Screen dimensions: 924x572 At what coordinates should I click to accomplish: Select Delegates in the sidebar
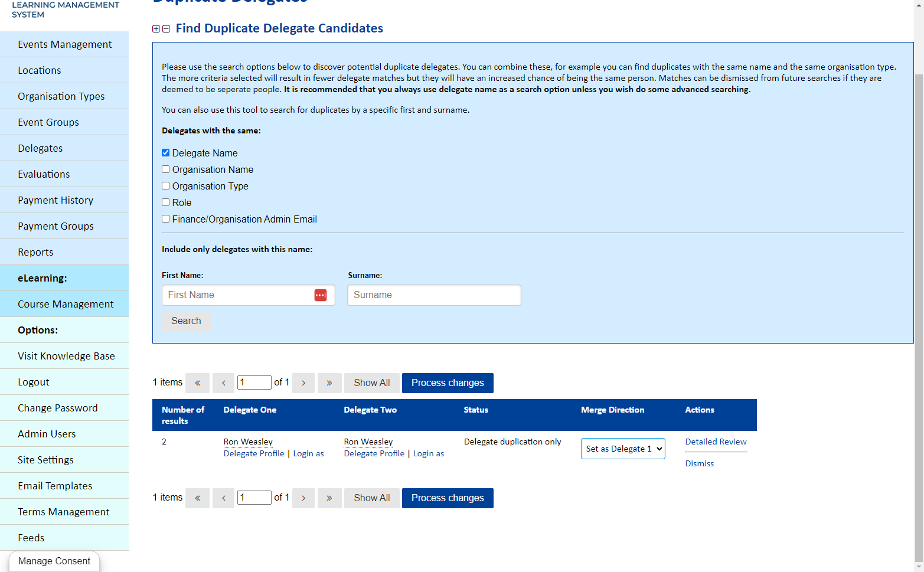(x=64, y=148)
